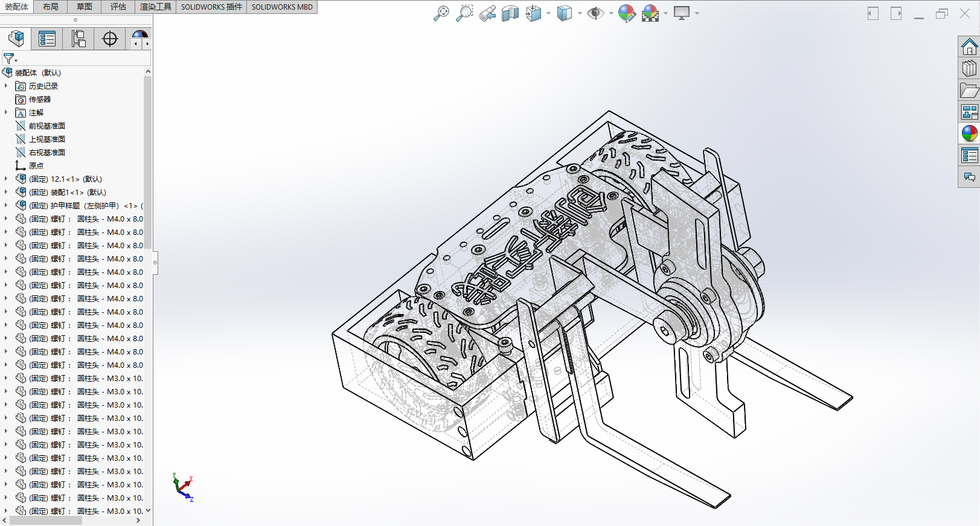Open the View Settings dropdown arrow
The width and height of the screenshot is (980, 526).
tap(697, 13)
